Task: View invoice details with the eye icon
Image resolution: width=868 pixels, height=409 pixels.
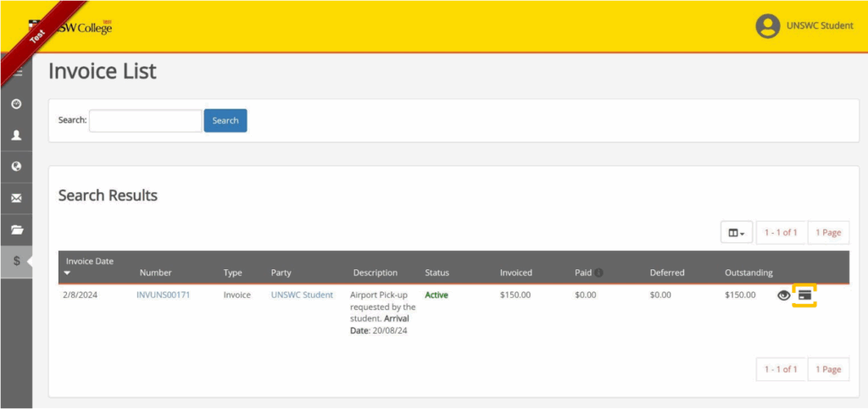Action: (x=783, y=296)
